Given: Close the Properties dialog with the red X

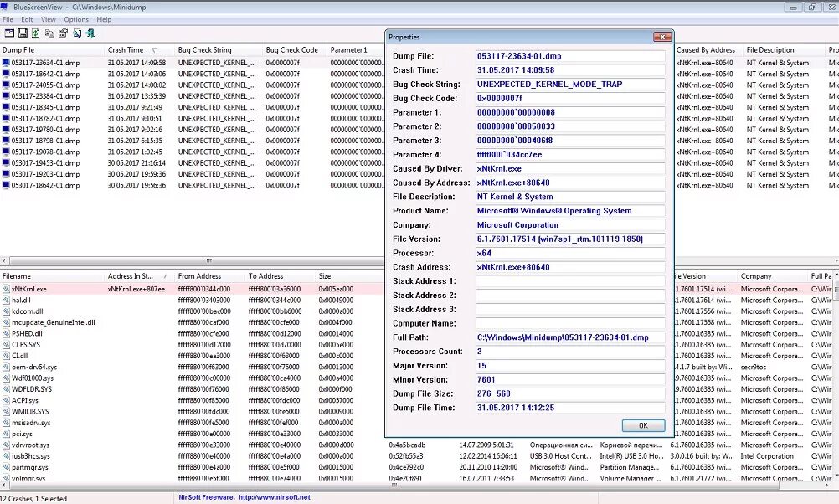Looking at the screenshot, I should point(662,37).
